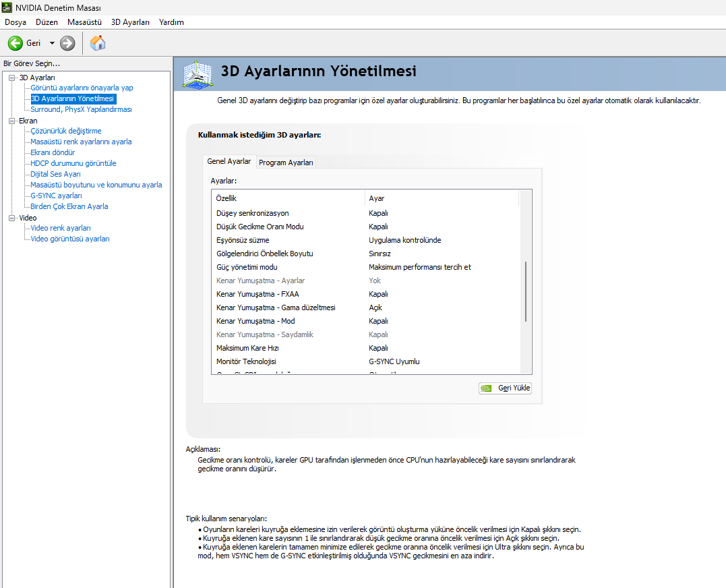The image size is (726, 588).
Task: Click the Video tree root label
Action: point(28,218)
